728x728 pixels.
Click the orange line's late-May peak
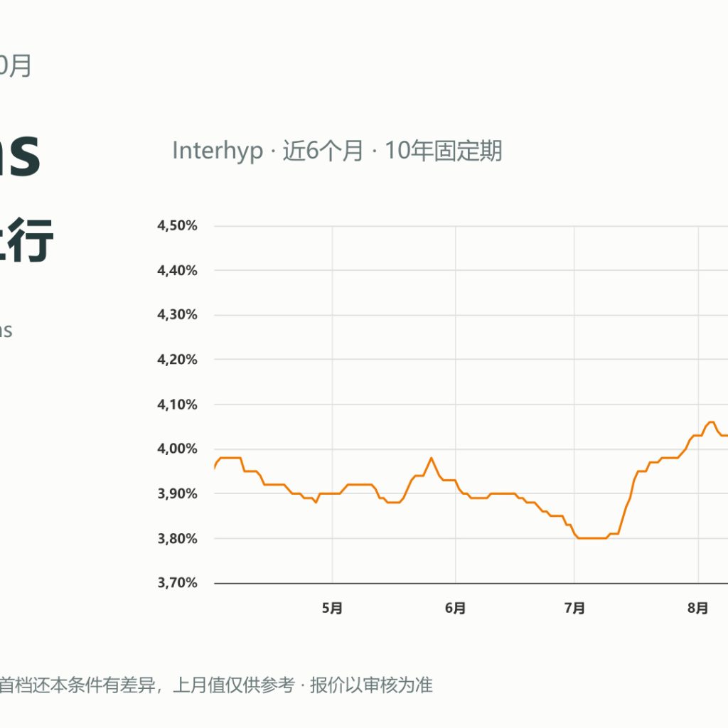tap(432, 459)
